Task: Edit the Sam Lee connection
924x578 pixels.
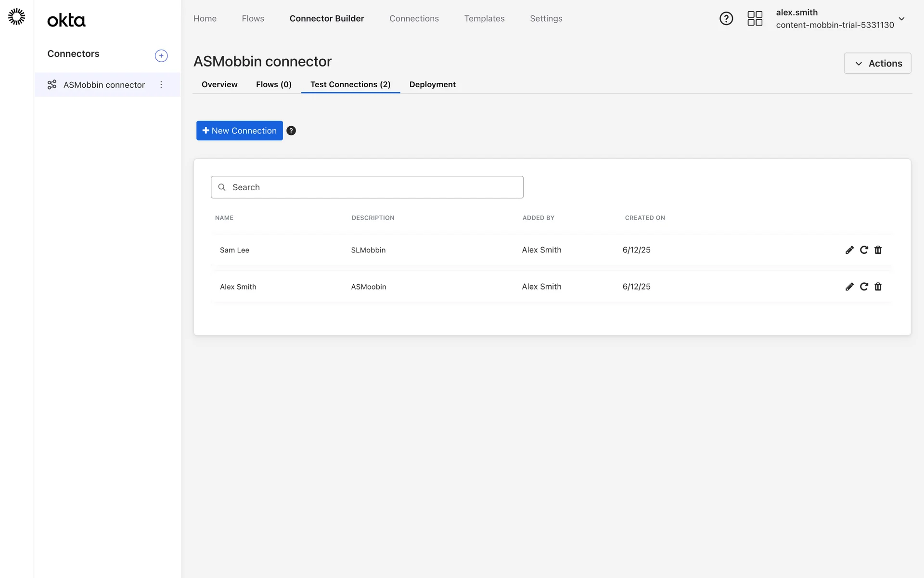Action: click(x=849, y=250)
